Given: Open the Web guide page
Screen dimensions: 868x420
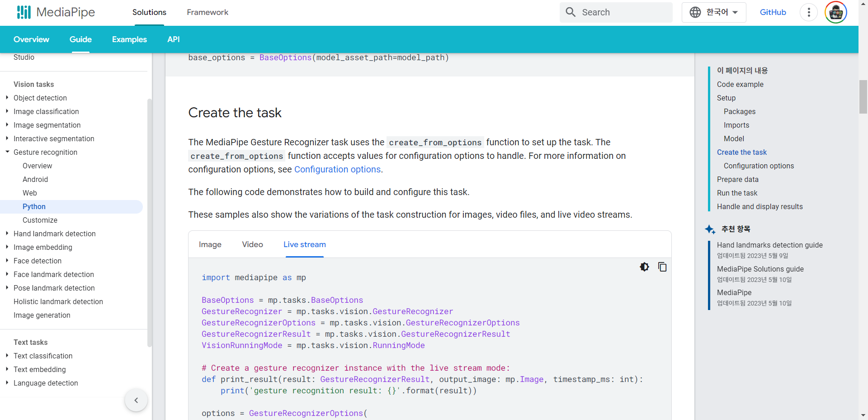Looking at the screenshot, I should [x=30, y=193].
